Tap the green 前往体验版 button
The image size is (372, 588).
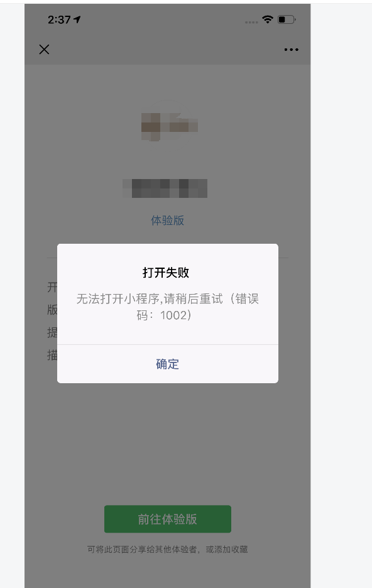click(x=168, y=519)
